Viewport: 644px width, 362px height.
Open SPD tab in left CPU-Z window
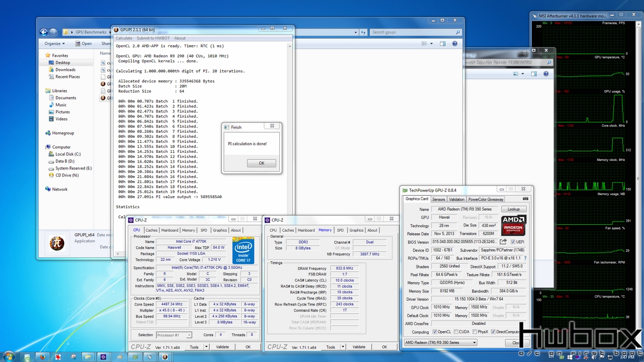(204, 230)
